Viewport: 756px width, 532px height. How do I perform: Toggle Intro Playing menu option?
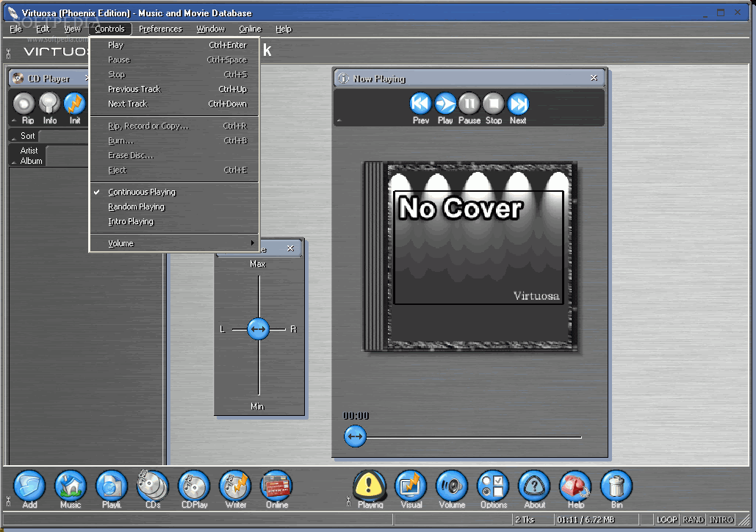[x=175, y=221]
